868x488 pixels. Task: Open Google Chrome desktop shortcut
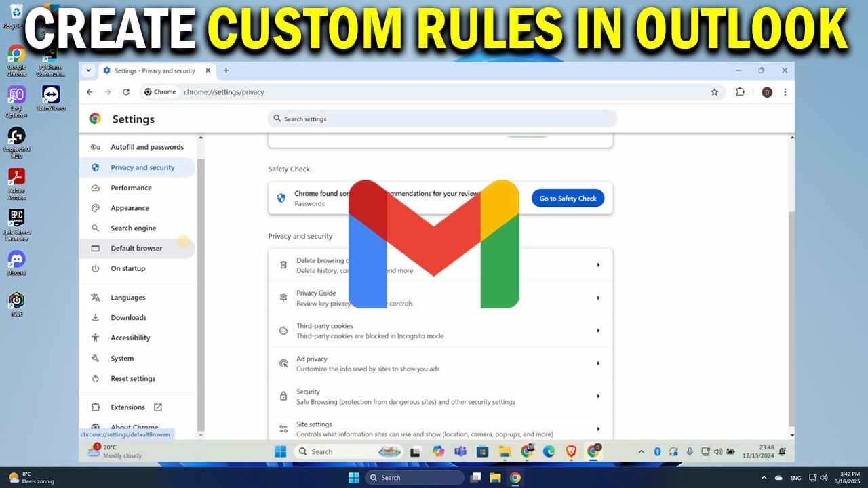[x=16, y=60]
